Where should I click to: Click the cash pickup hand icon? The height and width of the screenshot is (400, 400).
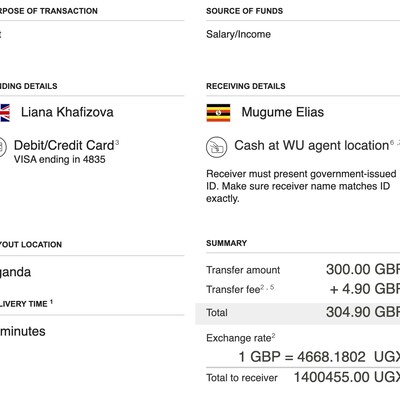point(217,147)
